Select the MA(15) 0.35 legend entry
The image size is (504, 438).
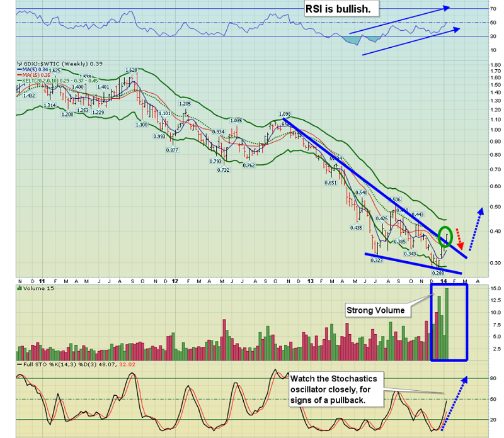(x=35, y=74)
